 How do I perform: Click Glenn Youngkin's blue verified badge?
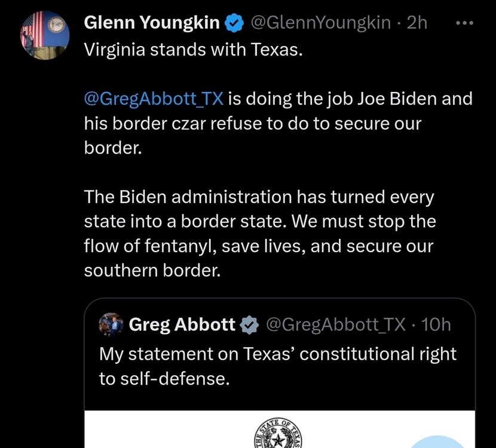[233, 24]
